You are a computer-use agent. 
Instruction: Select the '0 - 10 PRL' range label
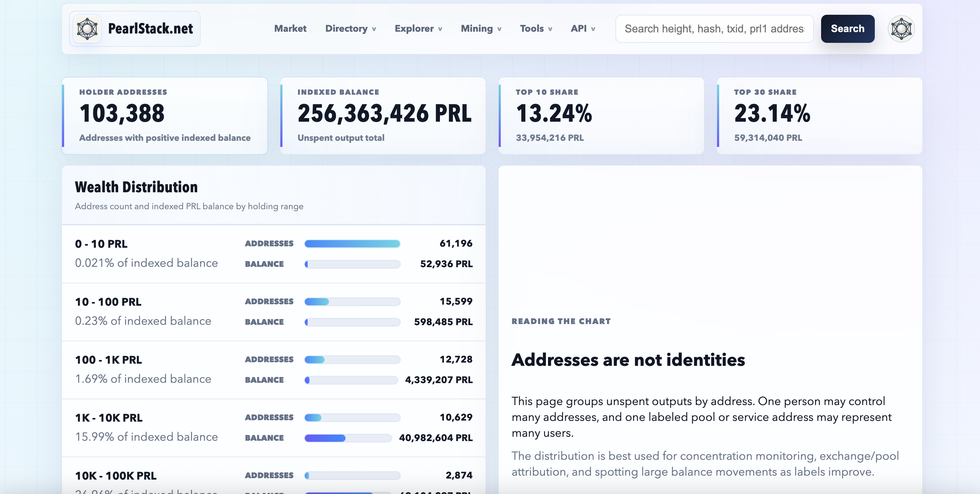tap(101, 244)
